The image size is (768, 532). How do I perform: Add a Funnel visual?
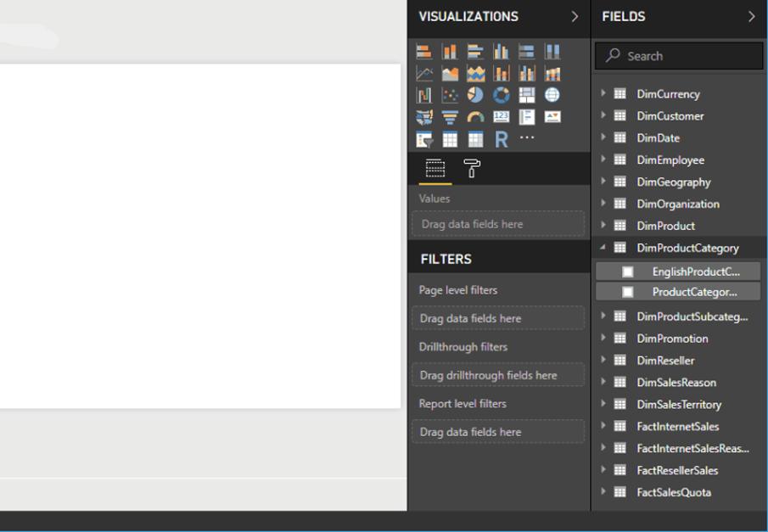coord(450,117)
